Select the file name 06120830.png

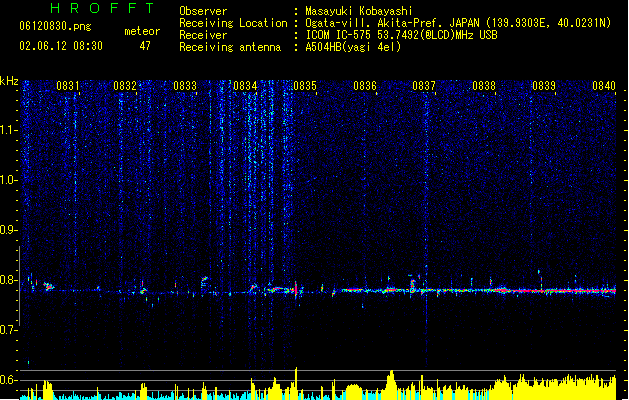pyautogui.click(x=55, y=26)
